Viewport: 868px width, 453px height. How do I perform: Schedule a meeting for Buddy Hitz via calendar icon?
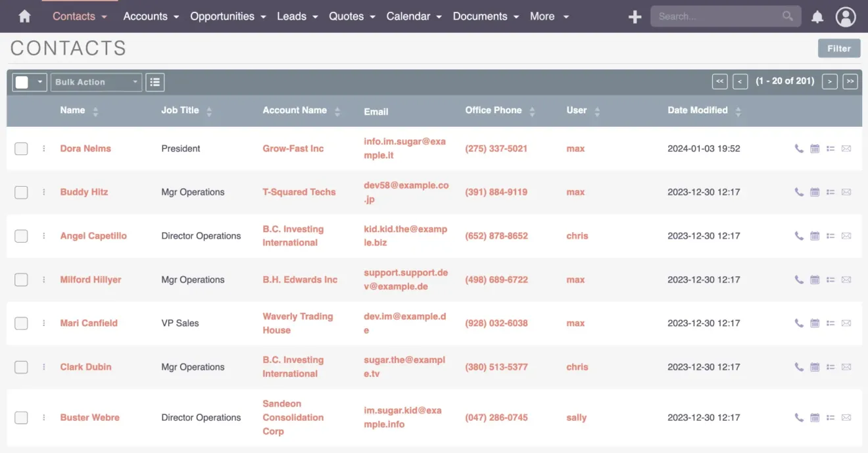[814, 192]
